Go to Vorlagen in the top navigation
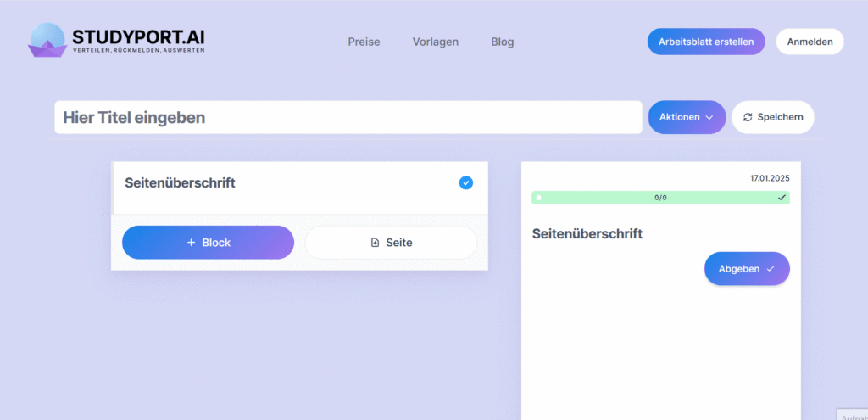The width and height of the screenshot is (868, 420). [x=436, y=42]
